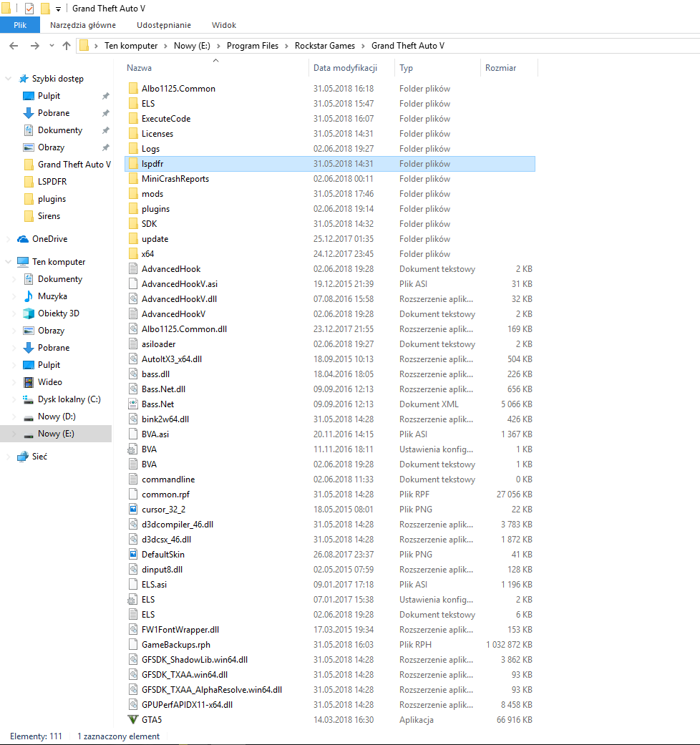Click Ten komputer in the address bar
The image size is (700, 745).
click(131, 46)
